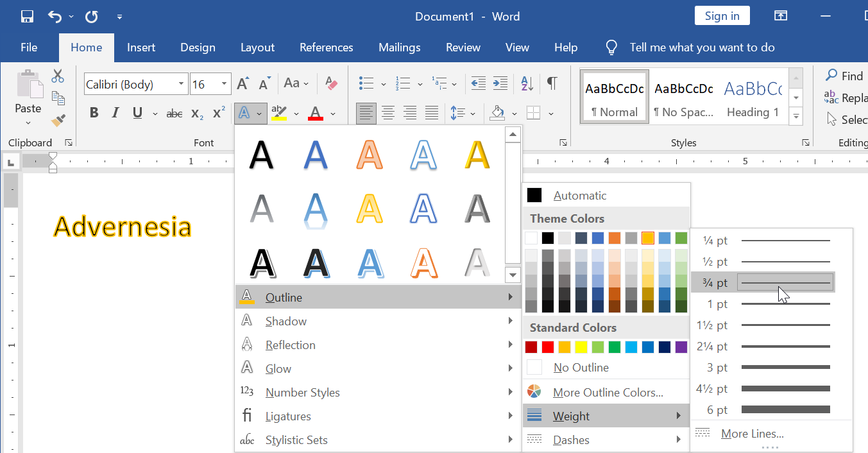Click the Text Effects A icon
This screenshot has height=453, width=868.
pyautogui.click(x=244, y=114)
